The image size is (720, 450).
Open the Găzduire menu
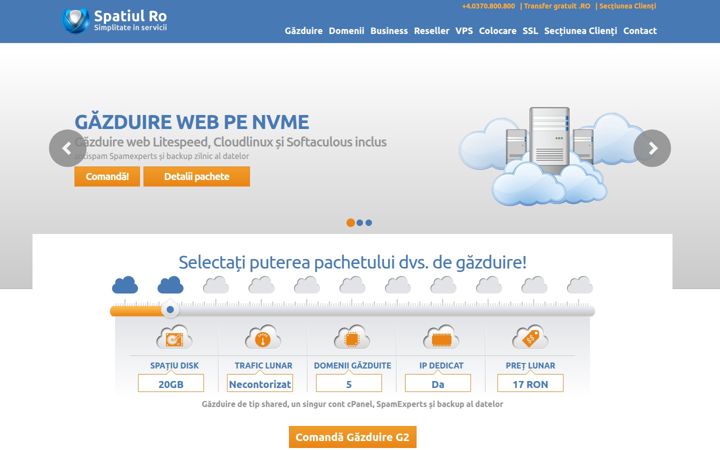(304, 31)
